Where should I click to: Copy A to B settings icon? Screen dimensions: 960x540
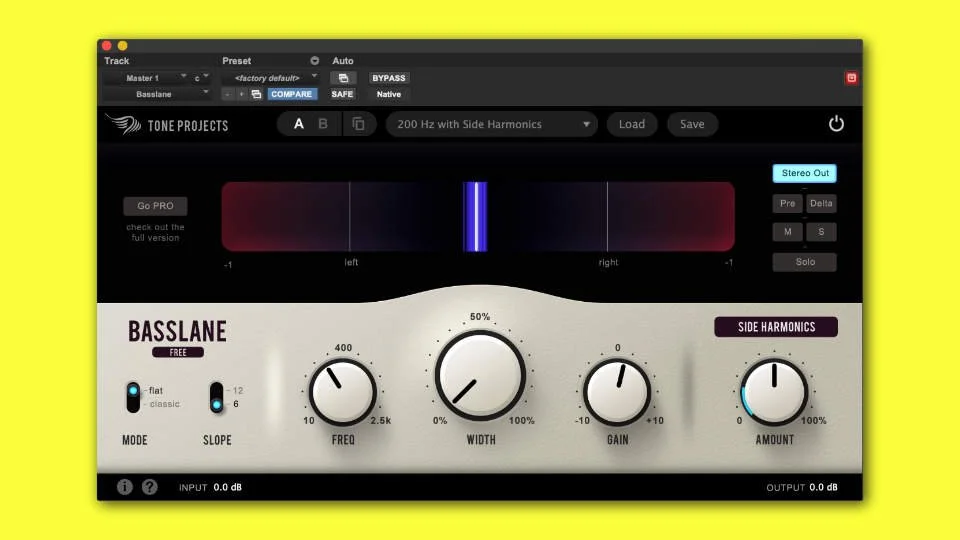tap(359, 124)
